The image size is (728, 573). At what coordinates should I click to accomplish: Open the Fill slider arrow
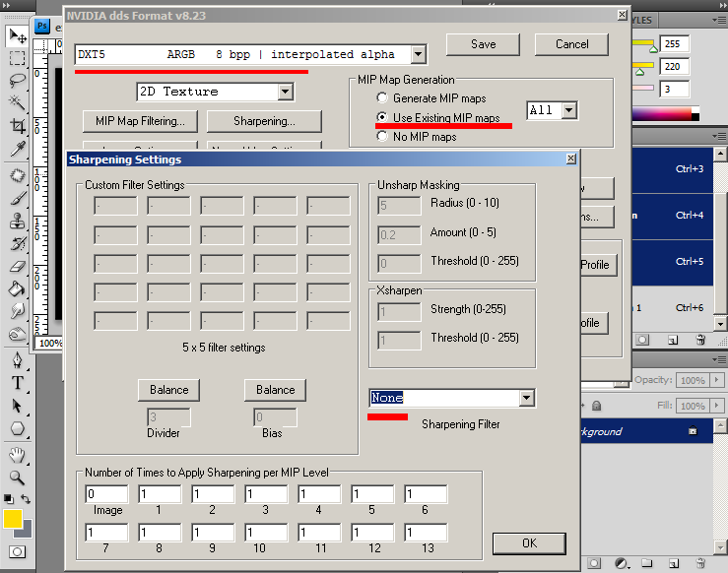coord(717,405)
